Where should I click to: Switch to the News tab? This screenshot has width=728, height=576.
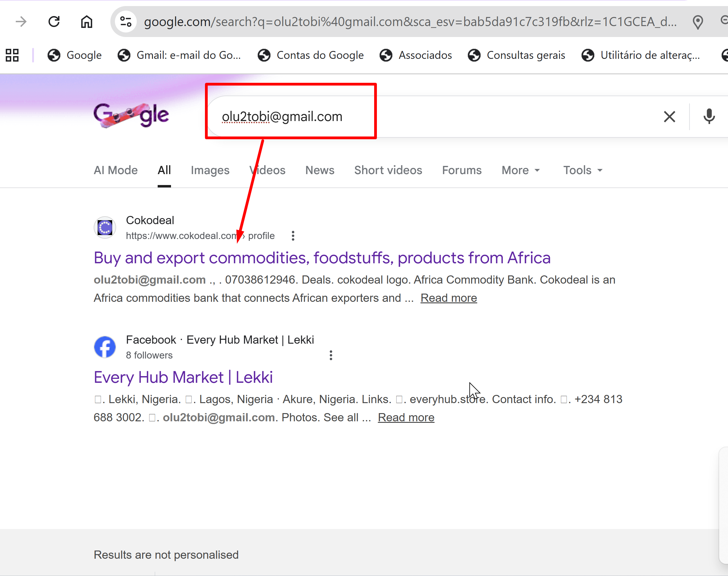pyautogui.click(x=320, y=170)
